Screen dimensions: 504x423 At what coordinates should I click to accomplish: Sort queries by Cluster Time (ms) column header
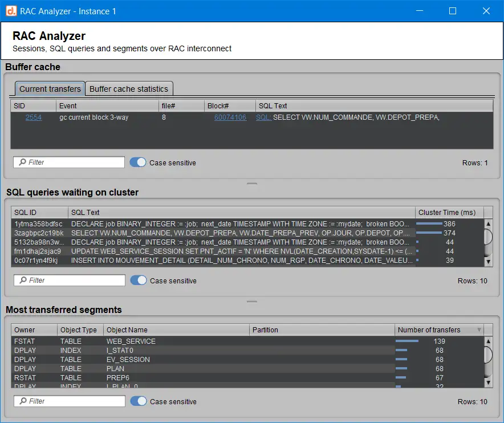pos(449,213)
